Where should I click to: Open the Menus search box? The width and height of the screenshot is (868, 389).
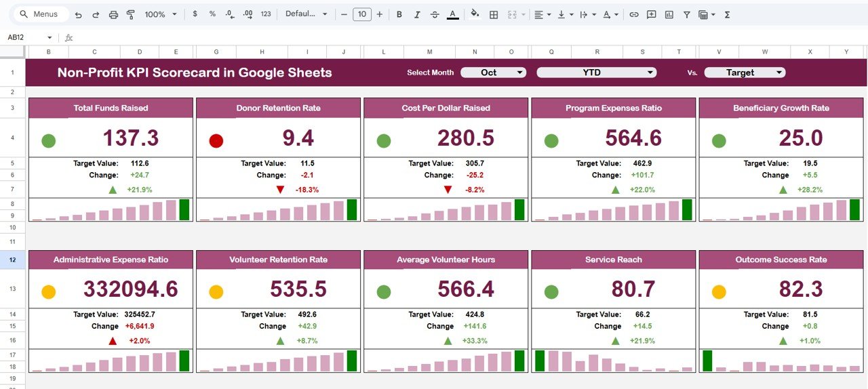(41, 14)
